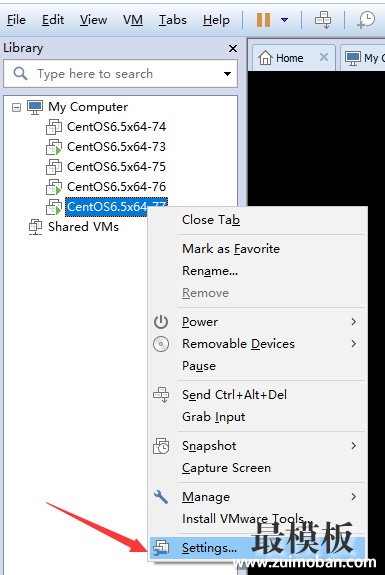The width and height of the screenshot is (385, 575).
Task: Close the Library panel
Action: [x=232, y=48]
